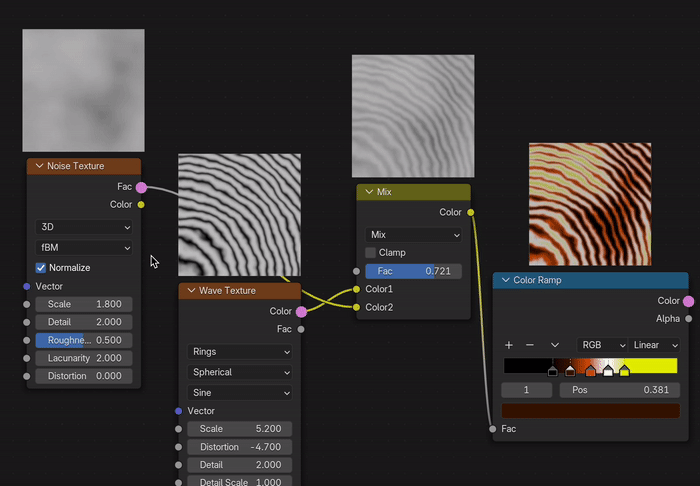Open the Rings wave type dropdown

click(x=239, y=352)
